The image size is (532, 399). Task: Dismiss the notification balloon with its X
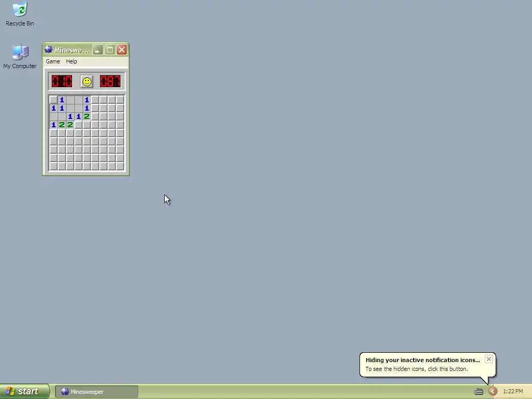[488, 359]
